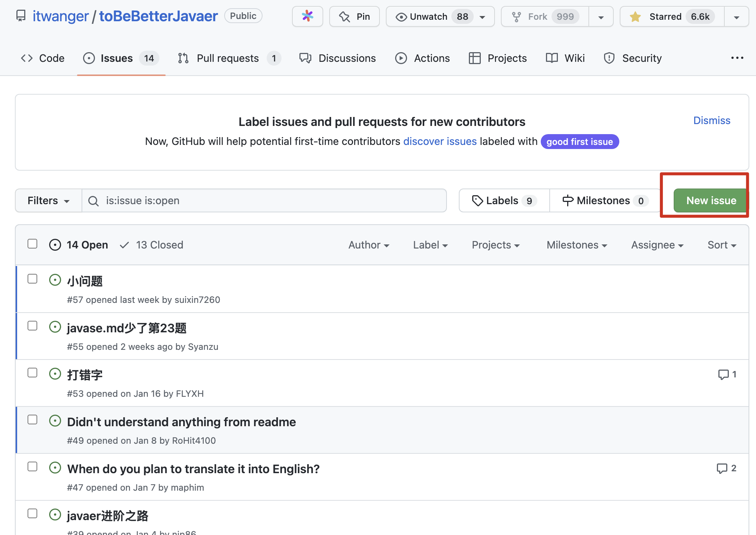This screenshot has width=756, height=535.
Task: Click the colorful asterisk integration button
Action: [x=308, y=16]
